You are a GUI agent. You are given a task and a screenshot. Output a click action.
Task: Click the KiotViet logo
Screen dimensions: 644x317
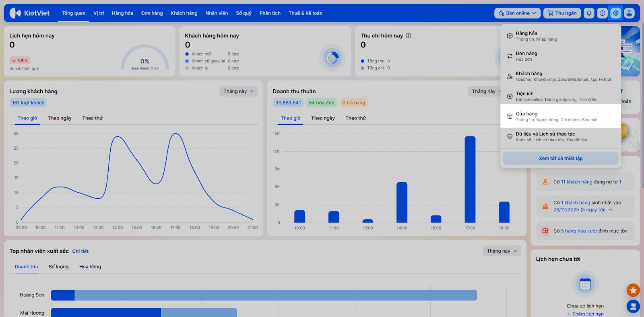tap(29, 13)
